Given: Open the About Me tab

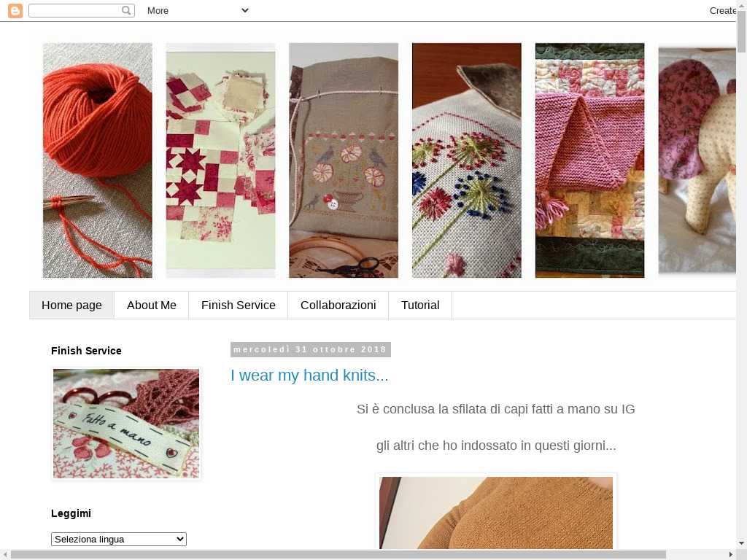Looking at the screenshot, I should click(152, 306).
